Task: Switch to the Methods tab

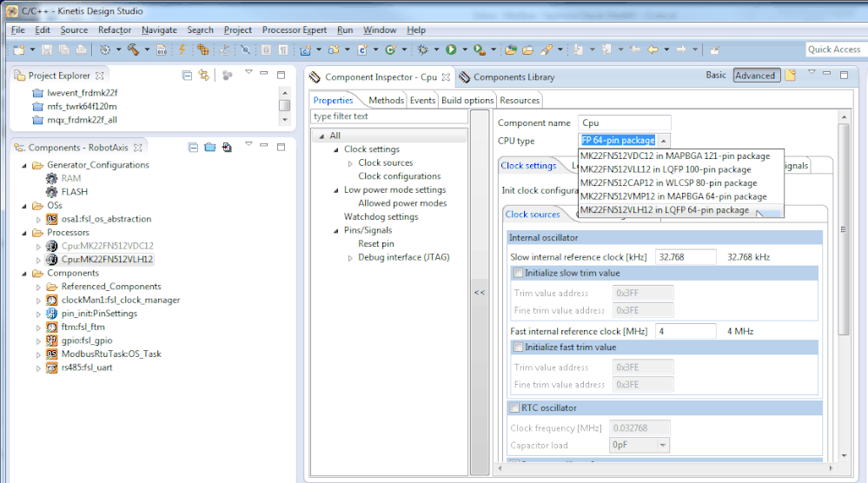Action: [x=386, y=100]
